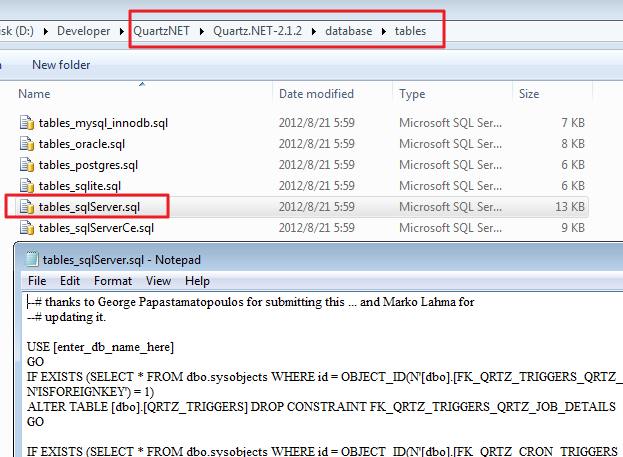Viewport: 623px width, 457px height.
Task: Expand the arrow after QuartzNET in address bar
Action: click(201, 31)
